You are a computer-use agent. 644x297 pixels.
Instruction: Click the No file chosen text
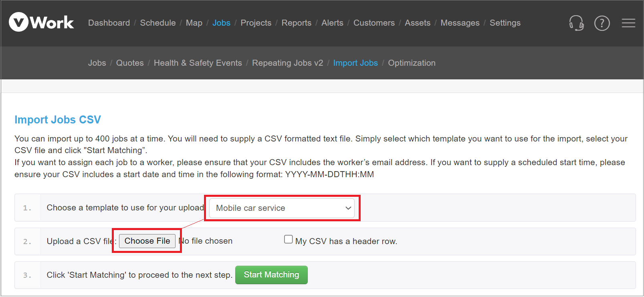pyautogui.click(x=206, y=241)
